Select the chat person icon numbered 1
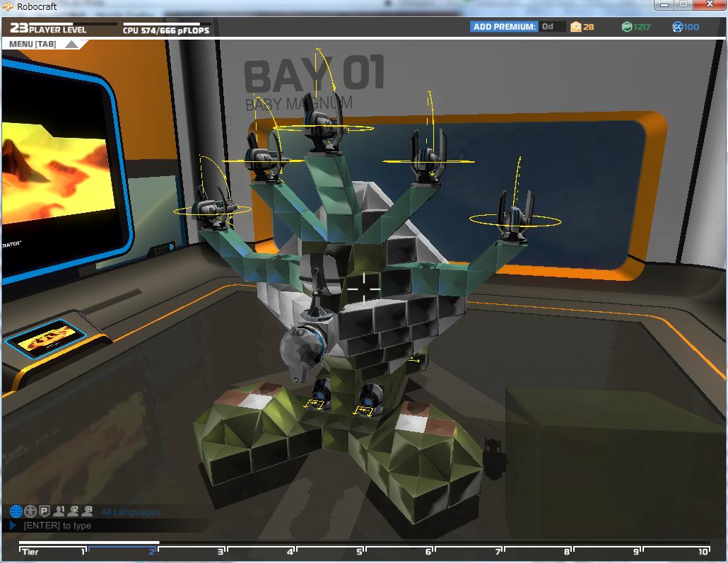 tap(59, 511)
